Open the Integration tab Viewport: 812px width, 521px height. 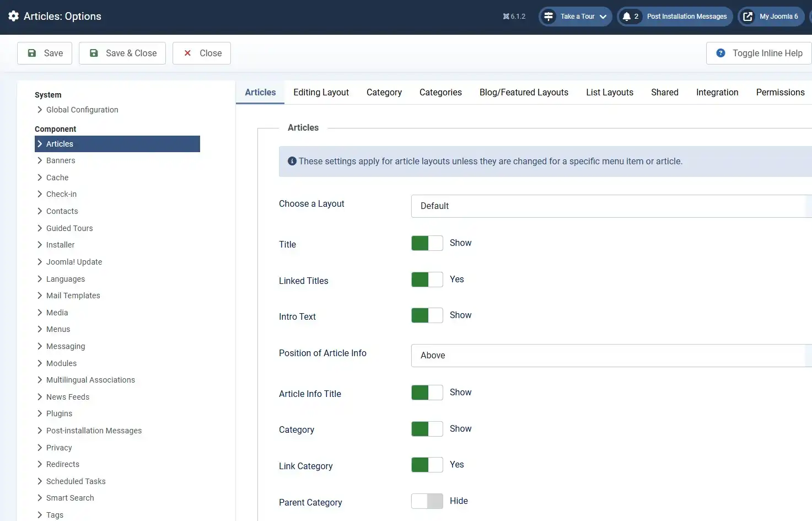717,93
